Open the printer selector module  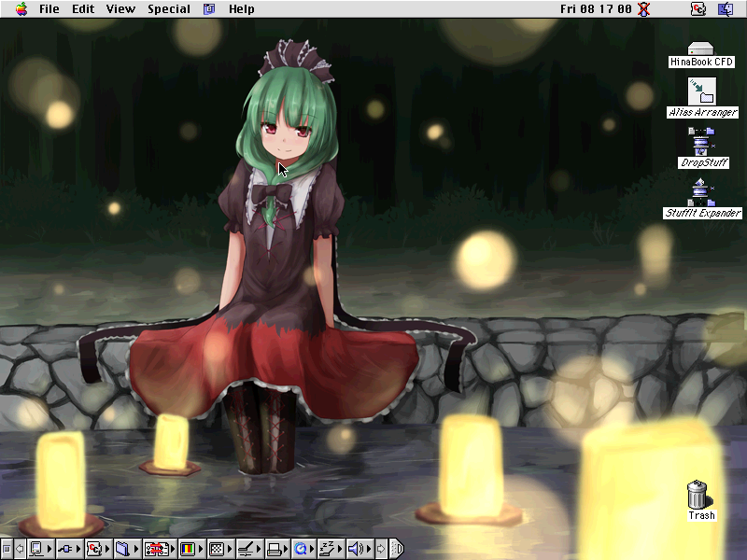click(x=276, y=549)
